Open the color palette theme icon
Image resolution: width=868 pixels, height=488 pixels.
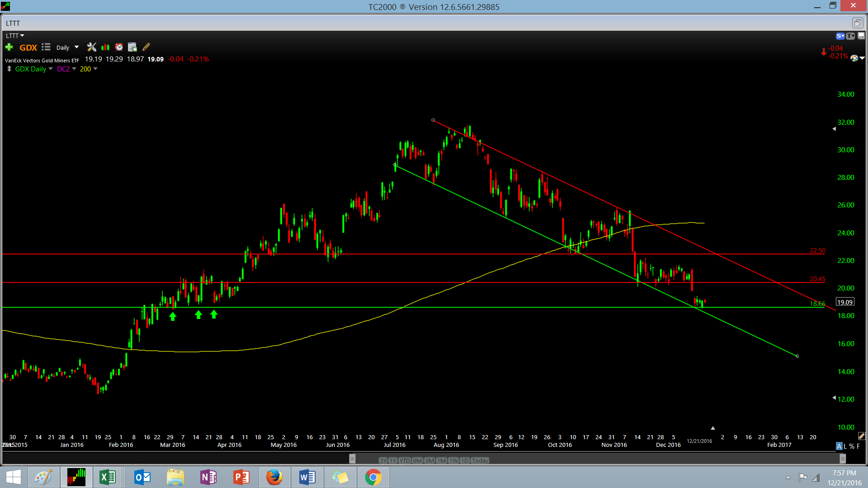pos(854,58)
